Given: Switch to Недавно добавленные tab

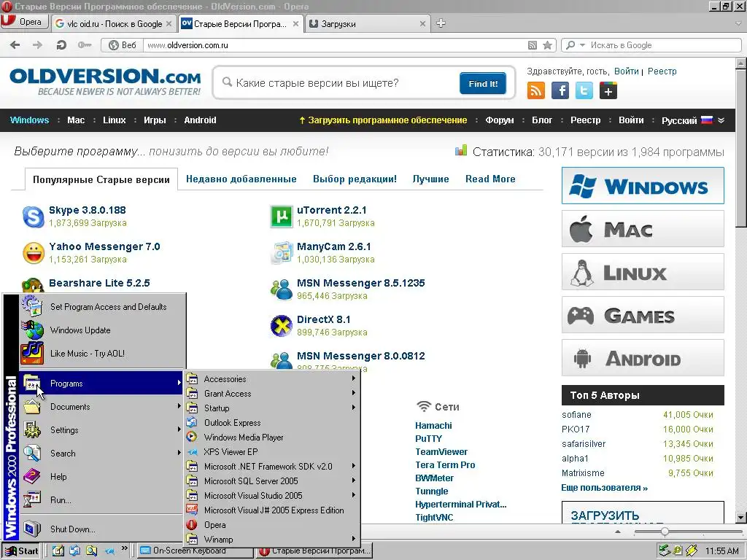Looking at the screenshot, I should [x=241, y=179].
